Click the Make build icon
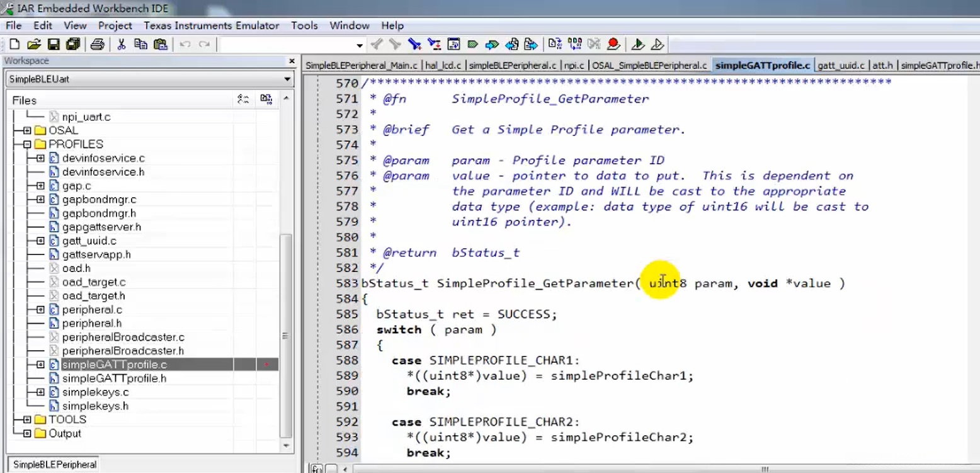This screenshot has width=980, height=473. (574, 44)
